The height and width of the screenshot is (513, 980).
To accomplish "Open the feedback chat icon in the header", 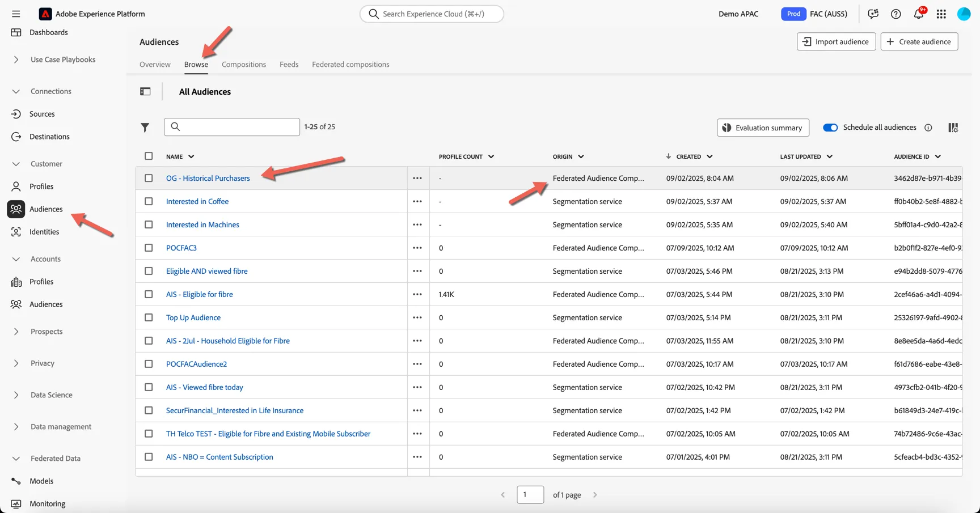I will (x=873, y=14).
